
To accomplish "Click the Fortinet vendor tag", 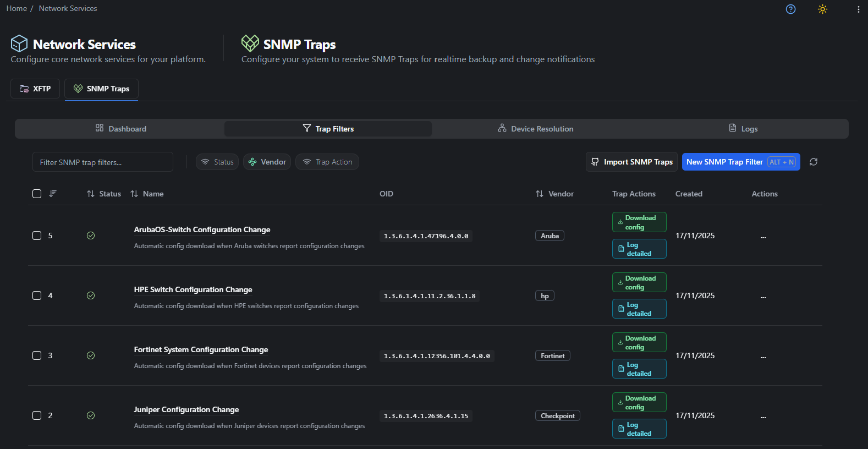I will click(552, 355).
